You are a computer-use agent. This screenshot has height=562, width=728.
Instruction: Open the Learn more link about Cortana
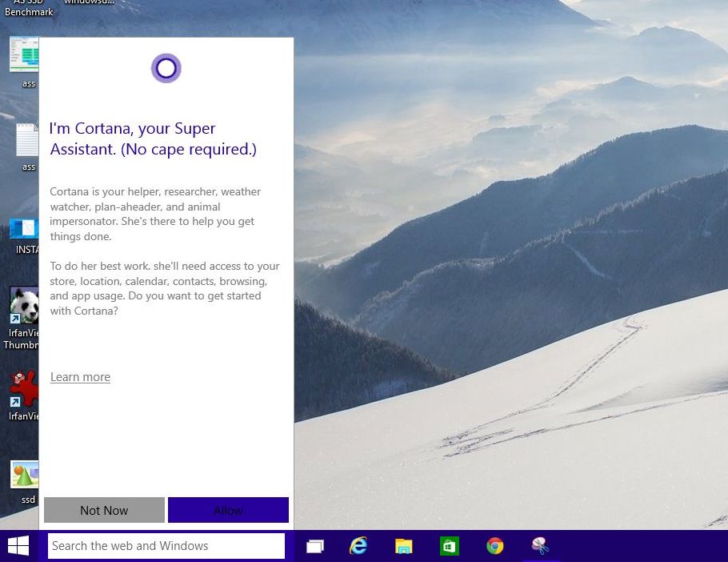click(80, 377)
